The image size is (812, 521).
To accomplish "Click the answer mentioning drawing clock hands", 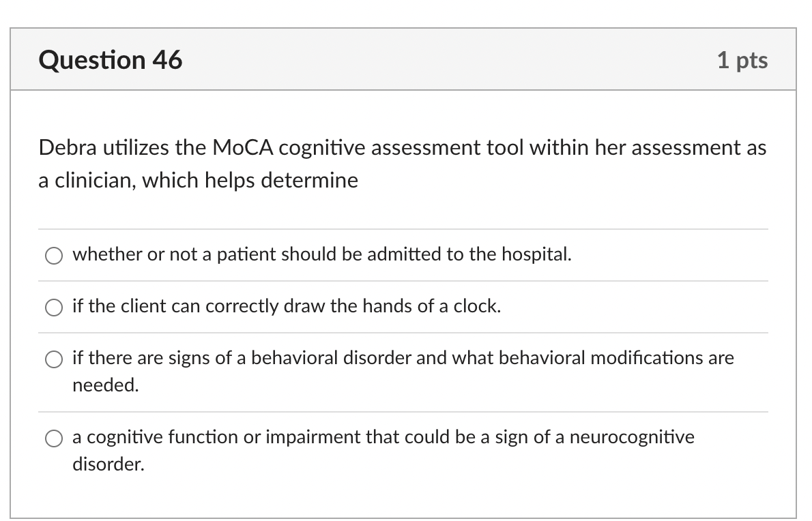I will tap(287, 306).
